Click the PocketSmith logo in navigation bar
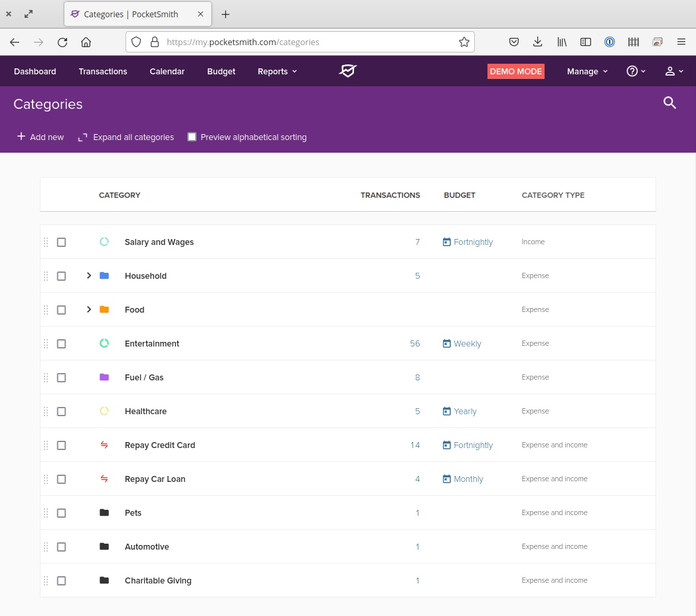The image size is (696, 616). pos(348,71)
